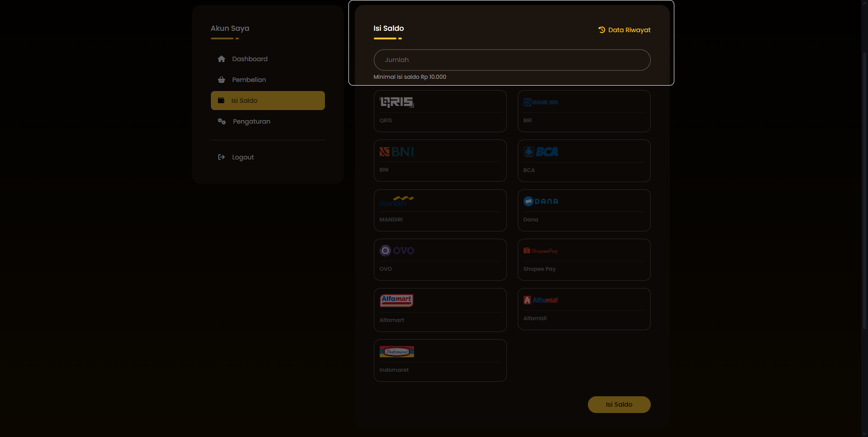Viewport: 868px width, 437px height.
Task: Open the Pengaturan menu item
Action: (268, 121)
